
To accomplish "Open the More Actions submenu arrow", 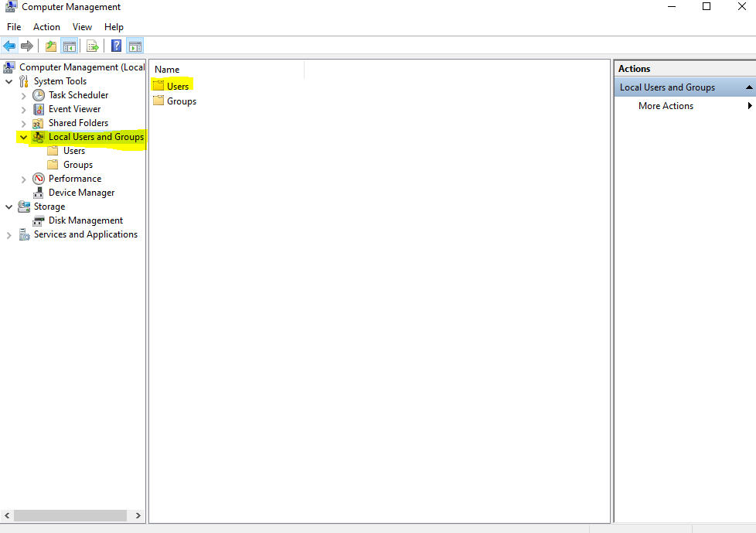I will point(750,106).
